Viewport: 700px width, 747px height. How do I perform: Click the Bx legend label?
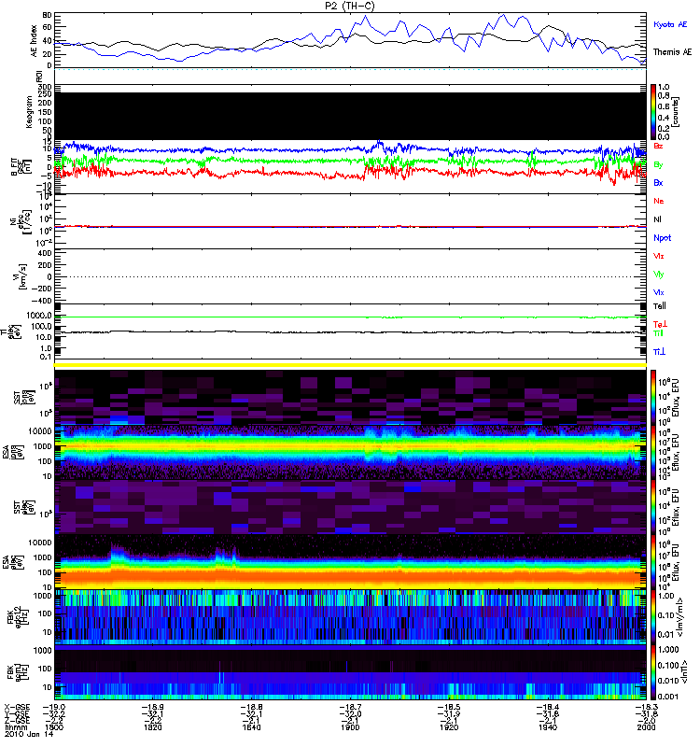(658, 182)
